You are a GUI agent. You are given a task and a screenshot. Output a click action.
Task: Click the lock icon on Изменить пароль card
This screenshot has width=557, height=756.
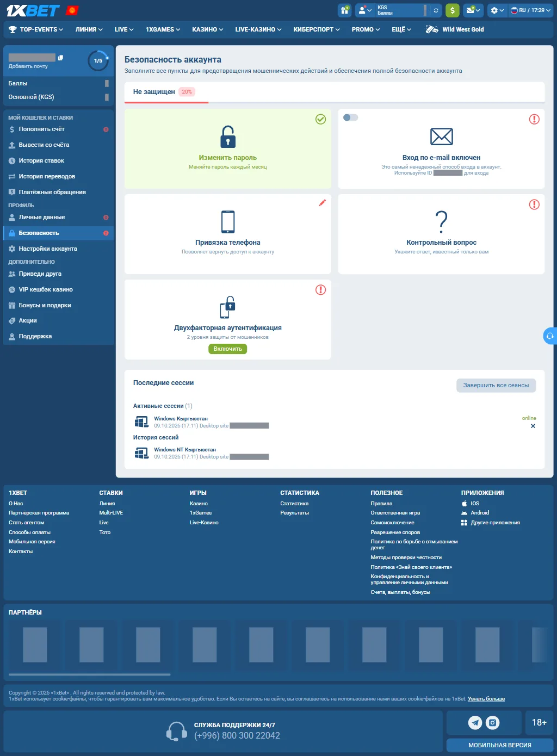tap(228, 137)
